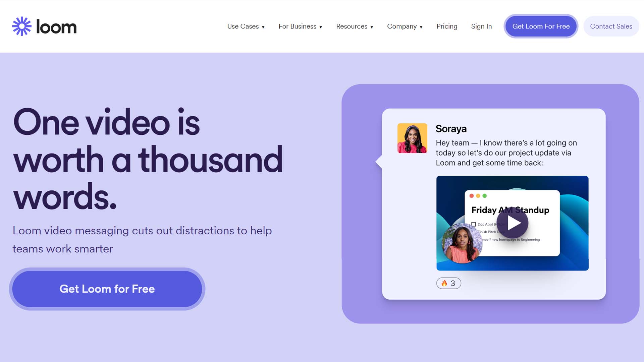Check the Finish Pitch Deck checkbox
The width and height of the screenshot is (644, 362).
click(x=474, y=232)
